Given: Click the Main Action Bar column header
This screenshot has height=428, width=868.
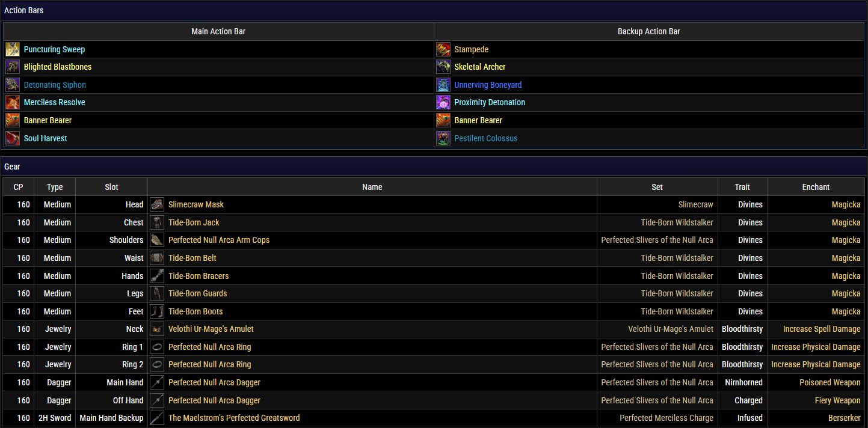Looking at the screenshot, I should pyautogui.click(x=218, y=31).
